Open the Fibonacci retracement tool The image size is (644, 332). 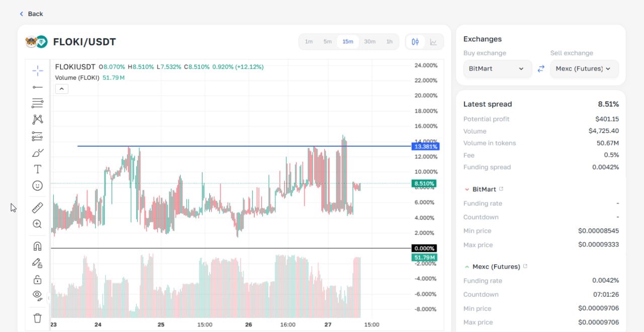click(x=38, y=103)
